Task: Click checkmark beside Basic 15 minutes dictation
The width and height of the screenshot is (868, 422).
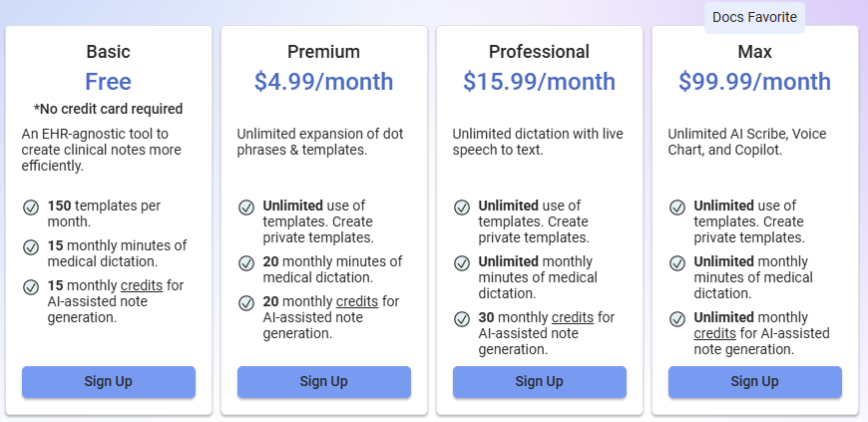Action: coord(31,247)
